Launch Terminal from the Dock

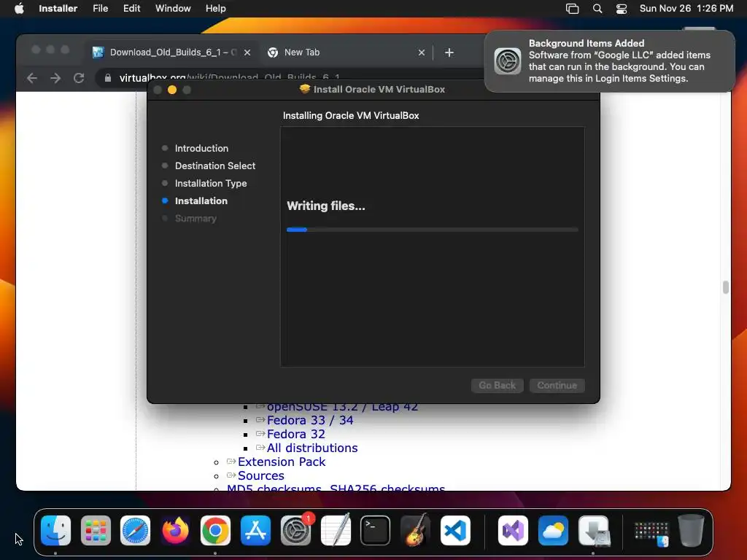coord(376,531)
